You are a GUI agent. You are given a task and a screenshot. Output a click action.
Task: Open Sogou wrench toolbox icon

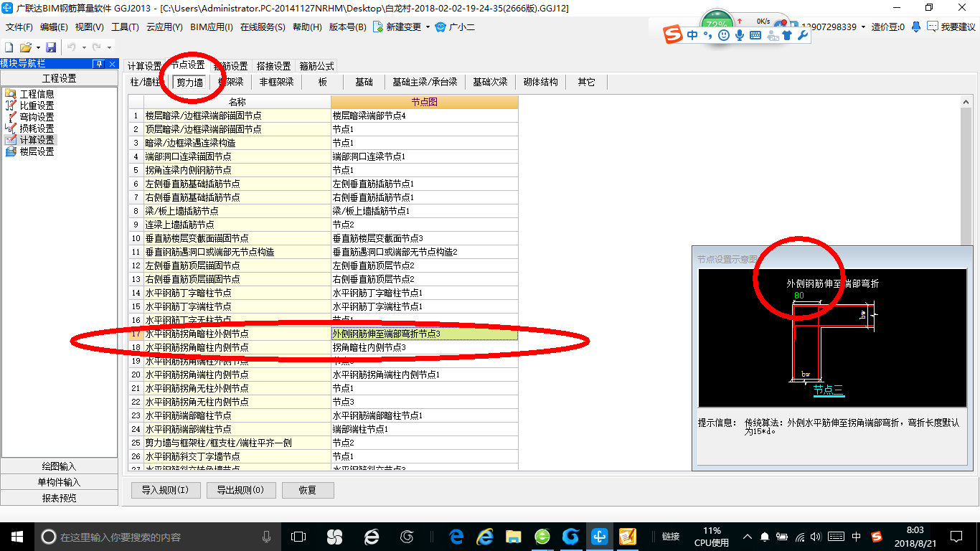click(x=803, y=34)
